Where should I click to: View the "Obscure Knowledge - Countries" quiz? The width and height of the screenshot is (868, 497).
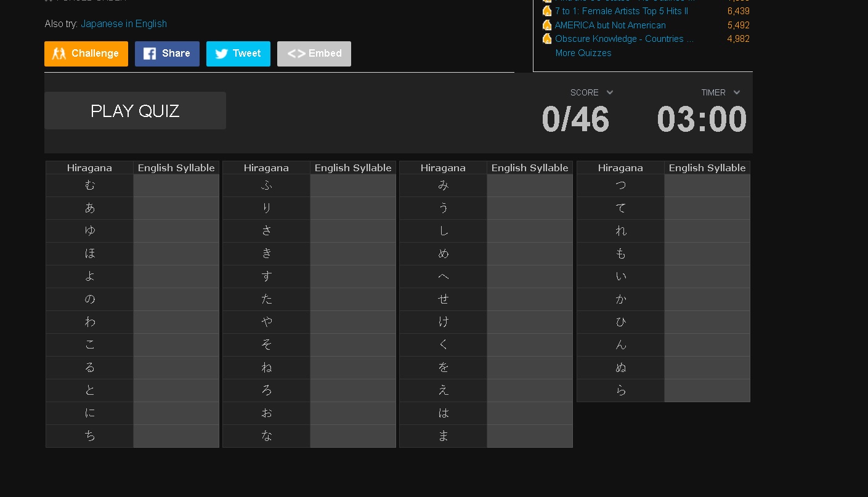click(625, 38)
